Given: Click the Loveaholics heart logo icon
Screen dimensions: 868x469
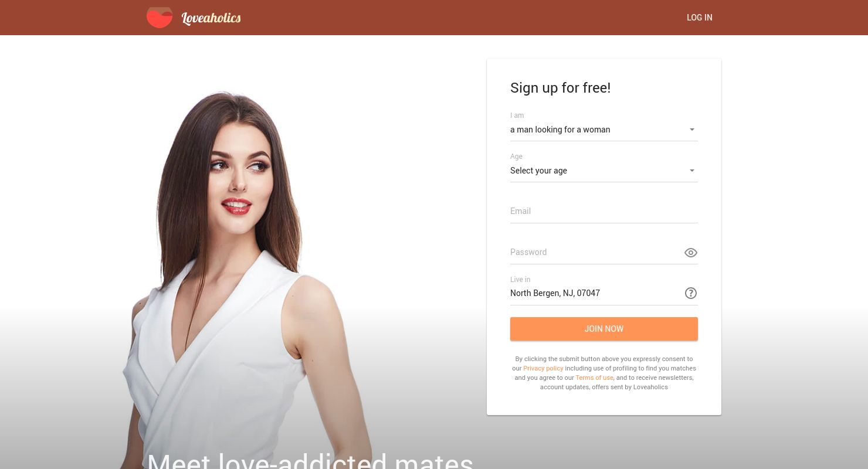Looking at the screenshot, I should [x=160, y=18].
